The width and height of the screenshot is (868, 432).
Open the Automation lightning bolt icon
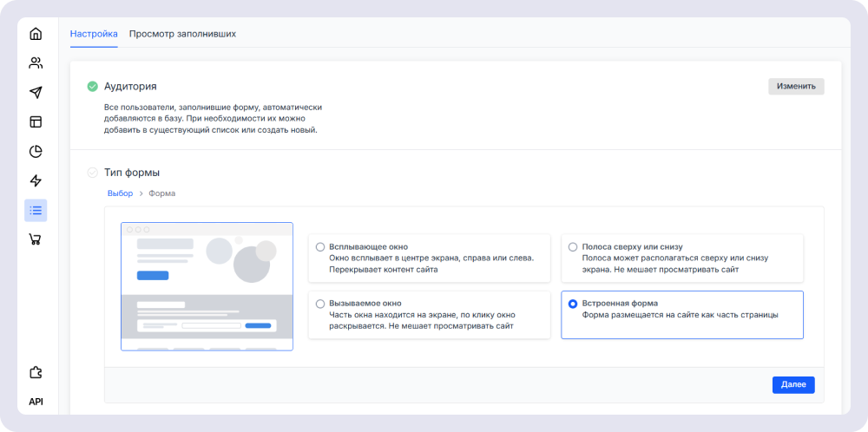pos(36,180)
